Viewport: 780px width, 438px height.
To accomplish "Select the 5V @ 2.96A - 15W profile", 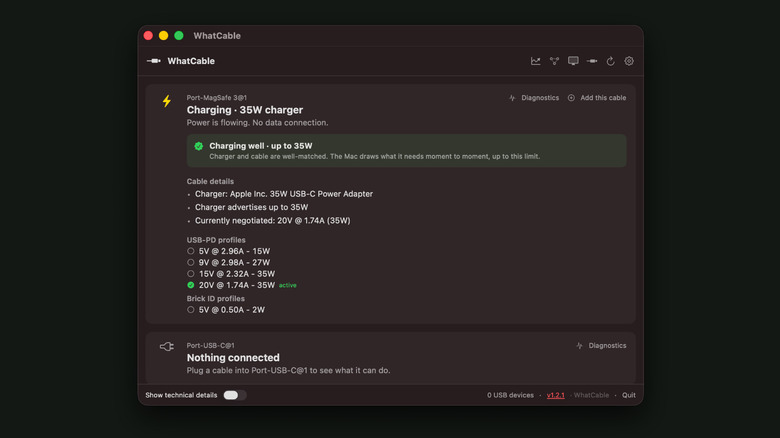I will pyautogui.click(x=228, y=251).
